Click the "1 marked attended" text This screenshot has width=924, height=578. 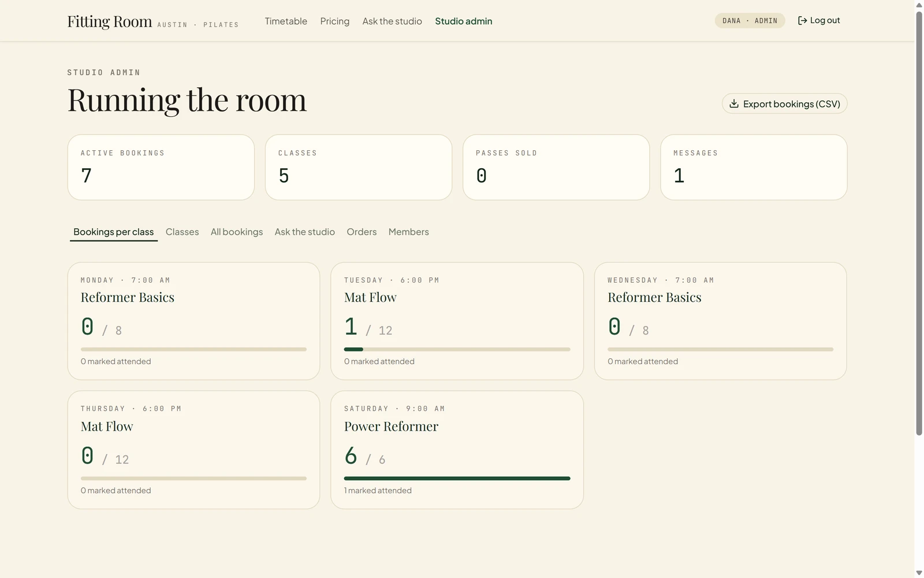coord(378,490)
